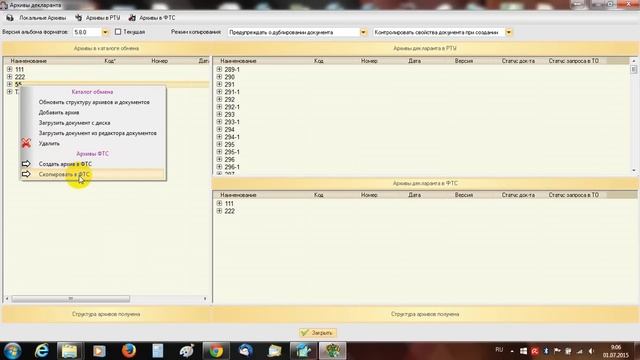This screenshot has width=640, height=360.
Task: Expand archive 111 in exchange catalog
Action: (x=10, y=69)
